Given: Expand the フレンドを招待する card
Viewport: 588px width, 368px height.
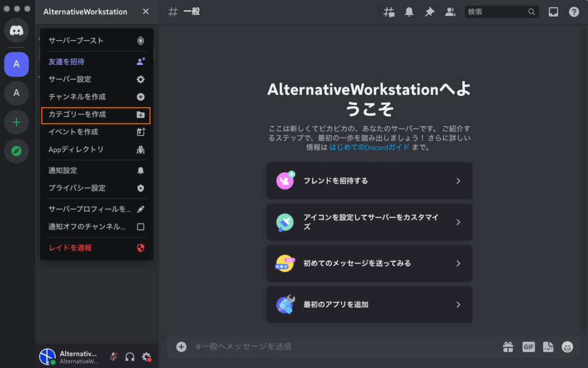Looking at the screenshot, I should pyautogui.click(x=369, y=181).
